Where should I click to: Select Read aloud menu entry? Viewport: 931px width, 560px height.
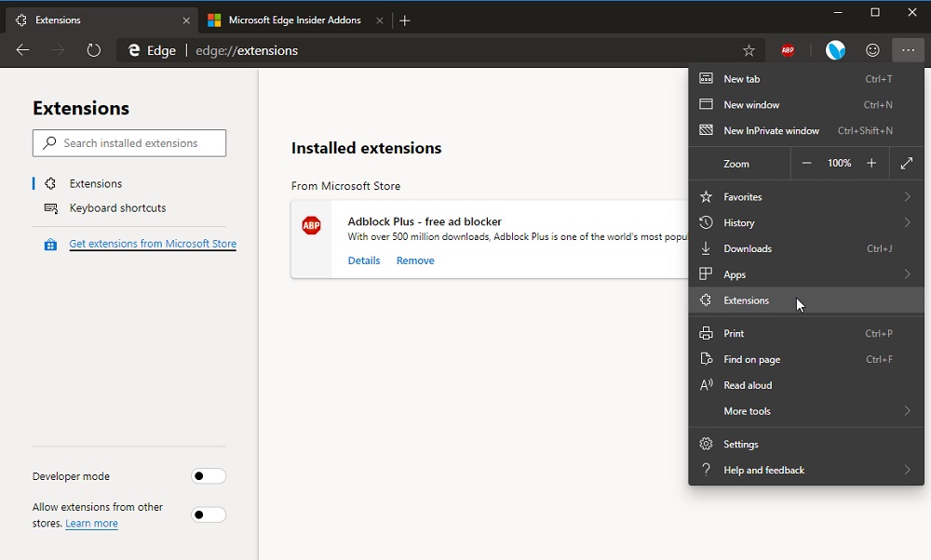pos(806,385)
